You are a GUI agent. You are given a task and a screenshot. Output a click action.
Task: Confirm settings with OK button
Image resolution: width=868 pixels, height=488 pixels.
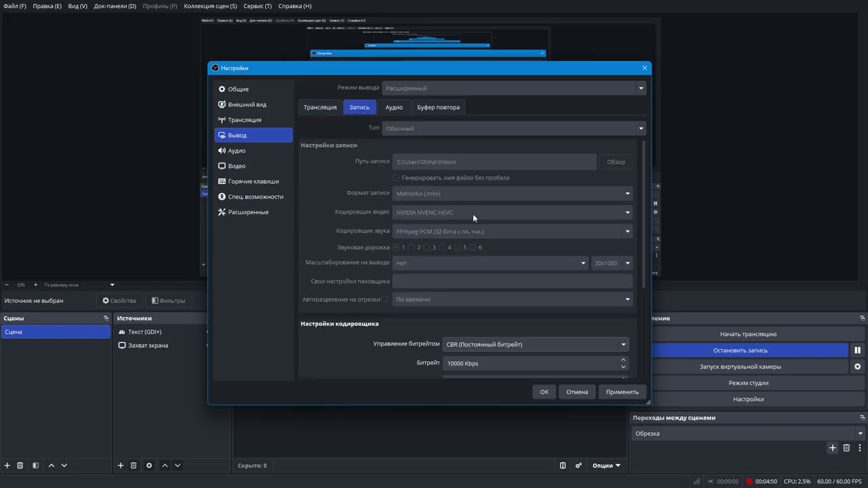click(x=544, y=392)
